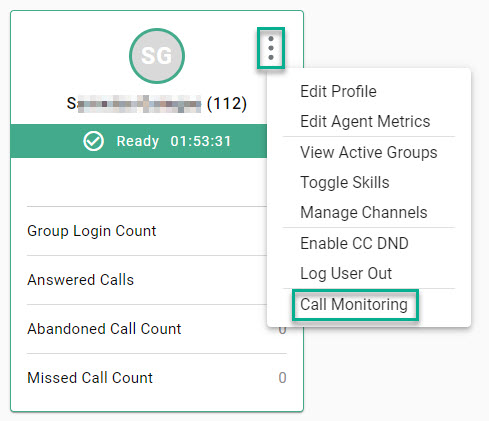Select Edit Profile from the menu
The image size is (489, 421).
click(338, 91)
